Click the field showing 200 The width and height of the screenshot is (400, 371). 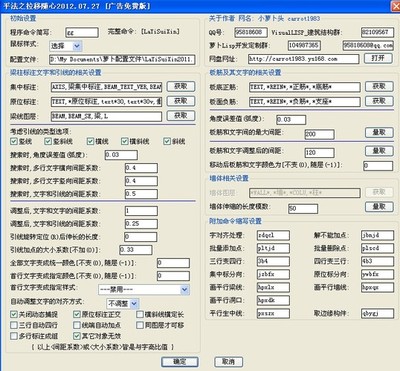319,134
